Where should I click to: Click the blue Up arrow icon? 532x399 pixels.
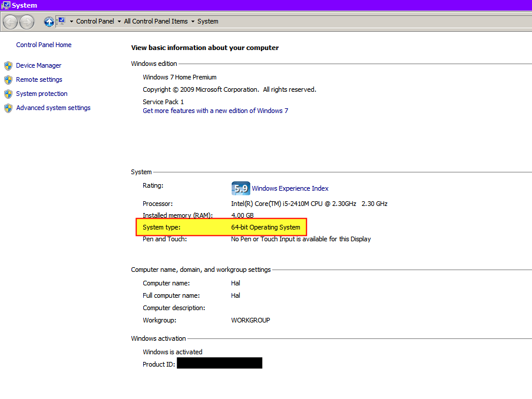(49, 22)
